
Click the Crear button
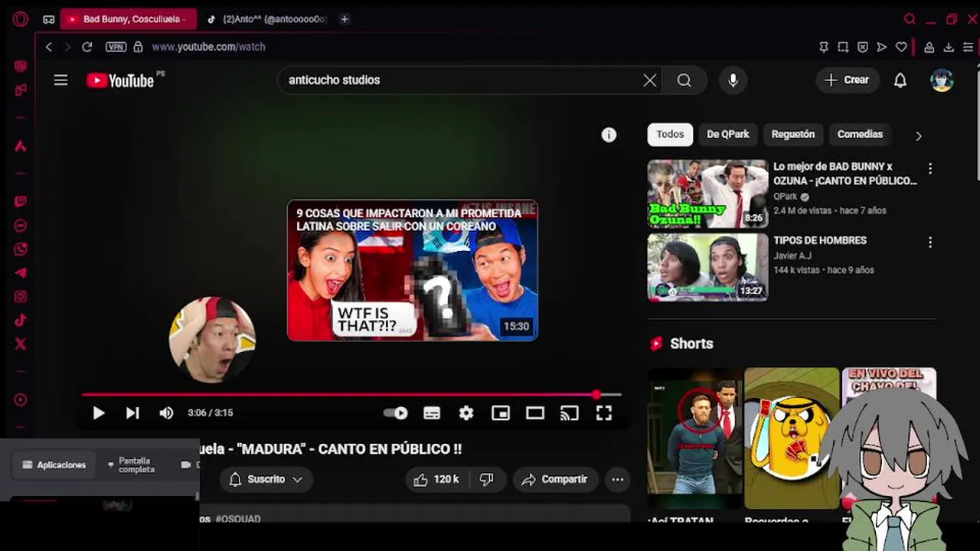coord(848,80)
